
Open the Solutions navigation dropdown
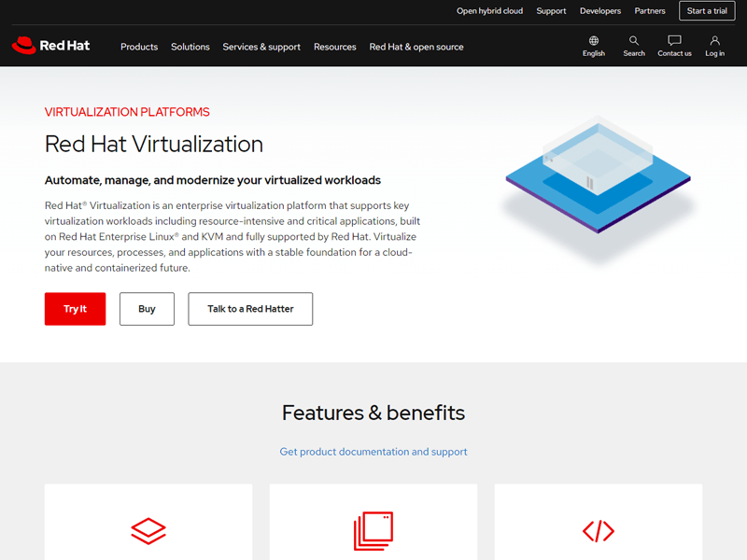click(190, 47)
